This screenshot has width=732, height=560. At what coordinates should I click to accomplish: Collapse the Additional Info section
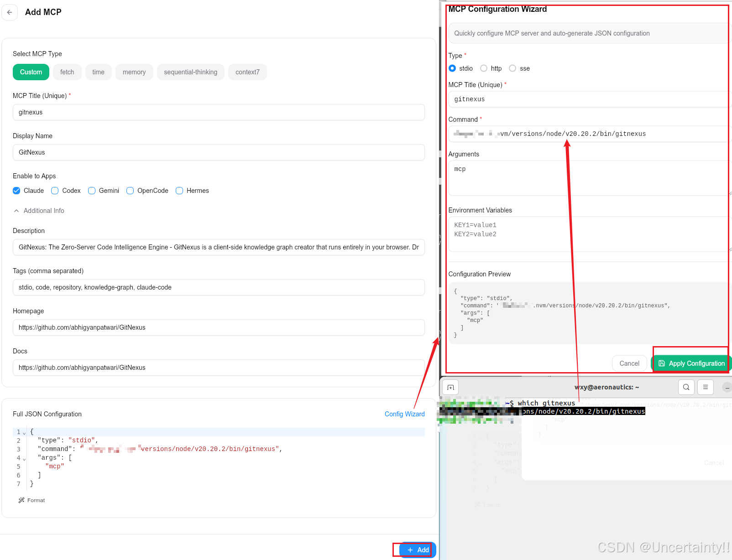click(x=39, y=211)
